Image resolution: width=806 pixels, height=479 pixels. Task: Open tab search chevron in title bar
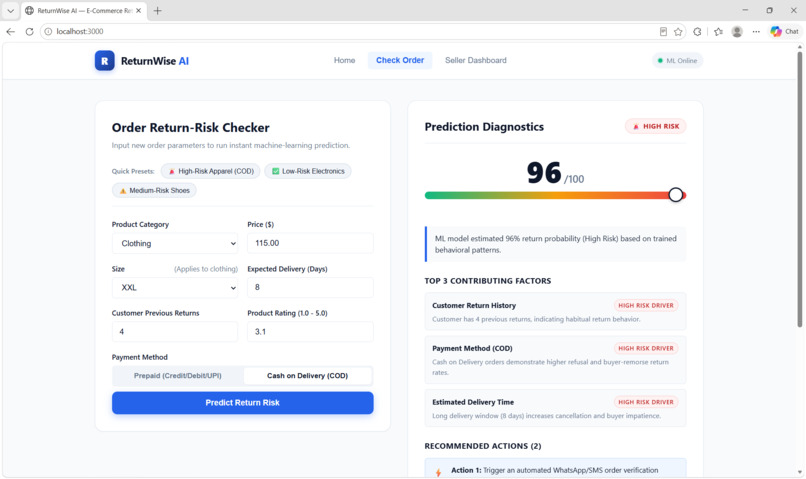(10, 10)
